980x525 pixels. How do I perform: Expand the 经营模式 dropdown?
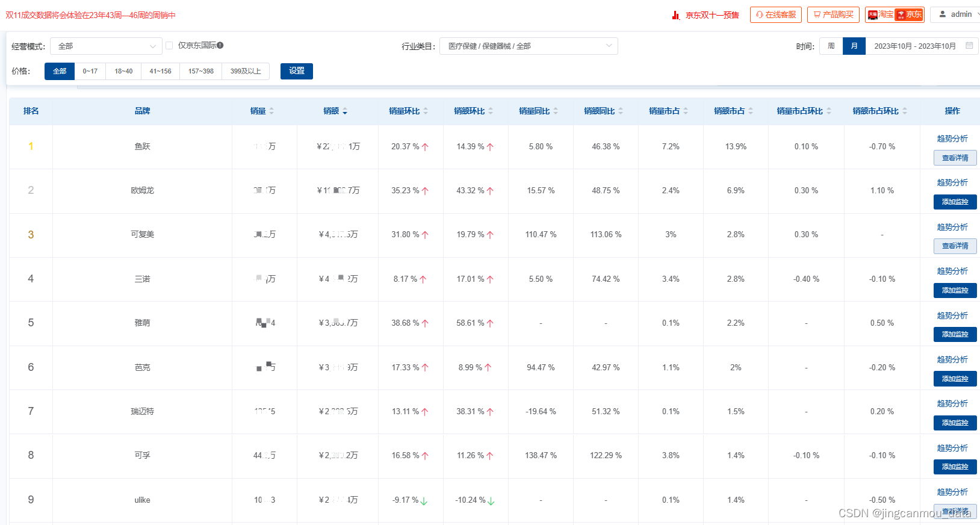point(106,46)
